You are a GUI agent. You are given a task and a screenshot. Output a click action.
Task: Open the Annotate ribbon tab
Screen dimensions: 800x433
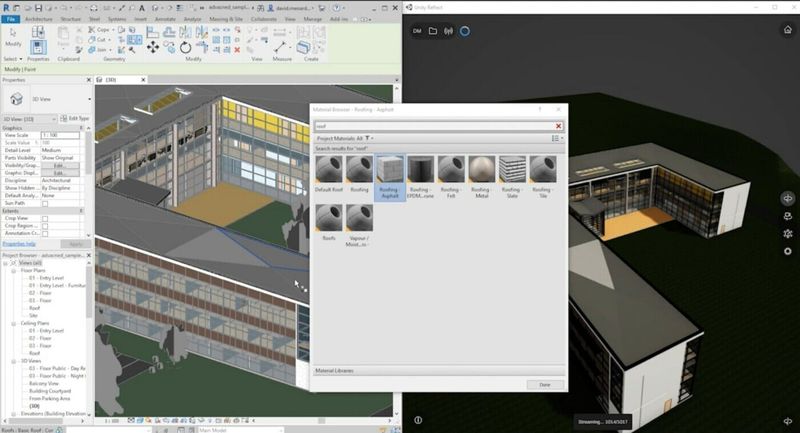[x=165, y=19]
